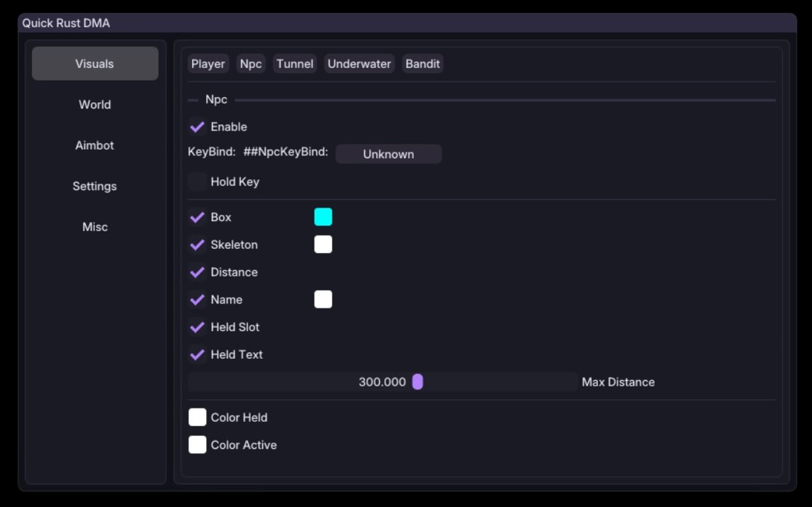The width and height of the screenshot is (812, 507).
Task: Open the cyan Box color swatch
Action: [323, 217]
